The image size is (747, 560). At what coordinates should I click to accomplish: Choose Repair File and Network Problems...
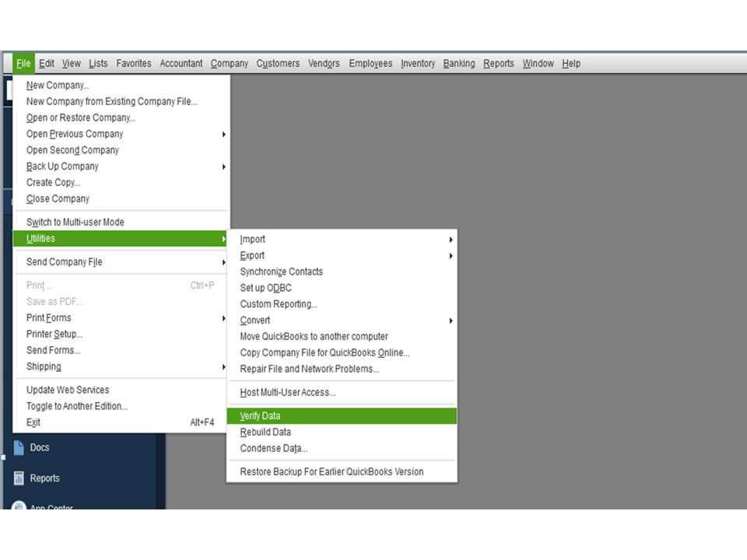click(x=342, y=369)
